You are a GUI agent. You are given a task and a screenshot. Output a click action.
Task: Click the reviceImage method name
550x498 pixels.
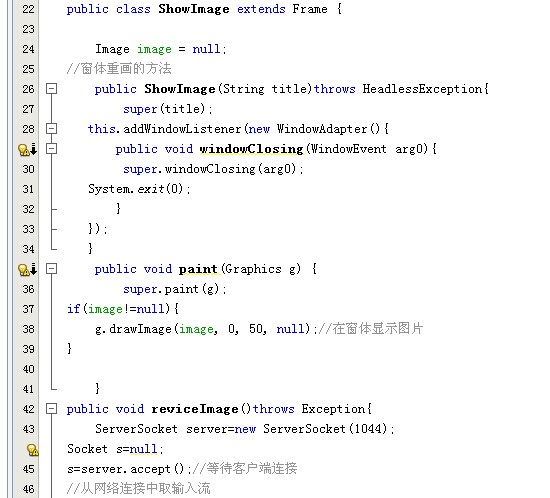195,409
